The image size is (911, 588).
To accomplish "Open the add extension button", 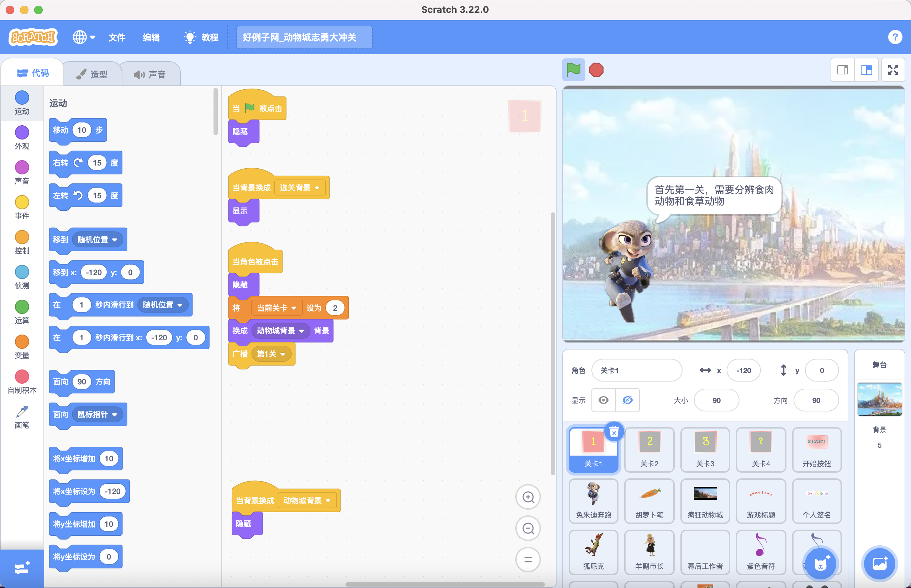I will click(x=22, y=568).
